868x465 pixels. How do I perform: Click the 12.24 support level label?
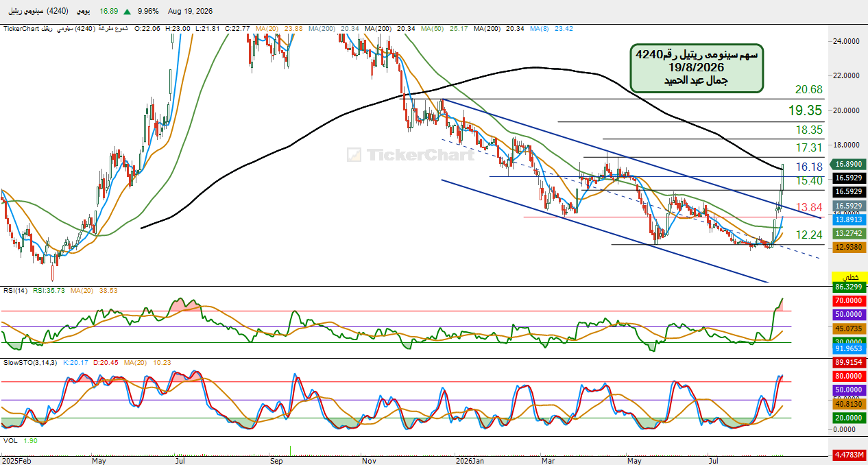[x=809, y=235]
